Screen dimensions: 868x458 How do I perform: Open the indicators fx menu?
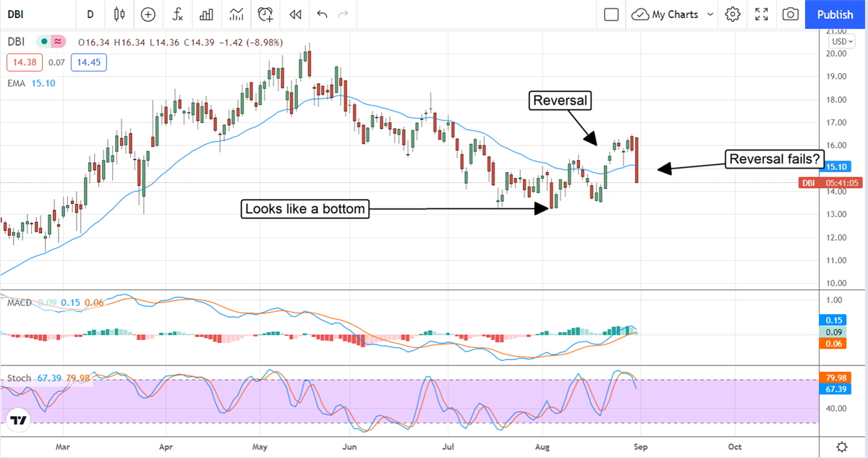click(x=177, y=14)
